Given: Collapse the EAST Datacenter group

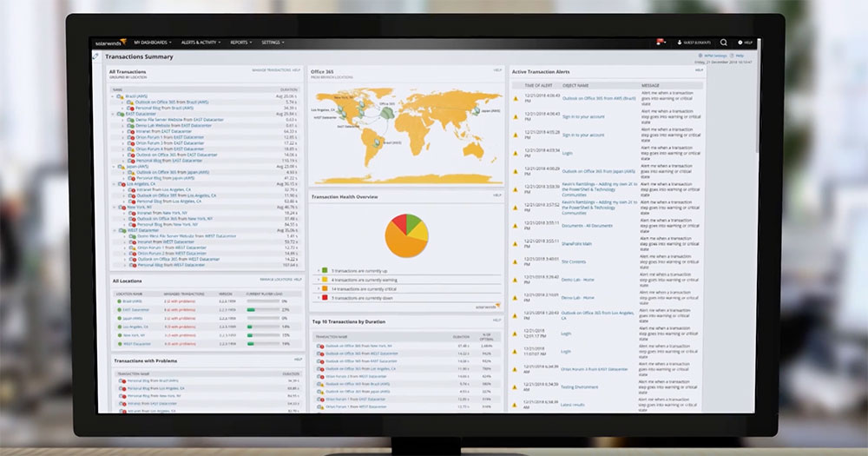Looking at the screenshot, I should click(x=114, y=114).
